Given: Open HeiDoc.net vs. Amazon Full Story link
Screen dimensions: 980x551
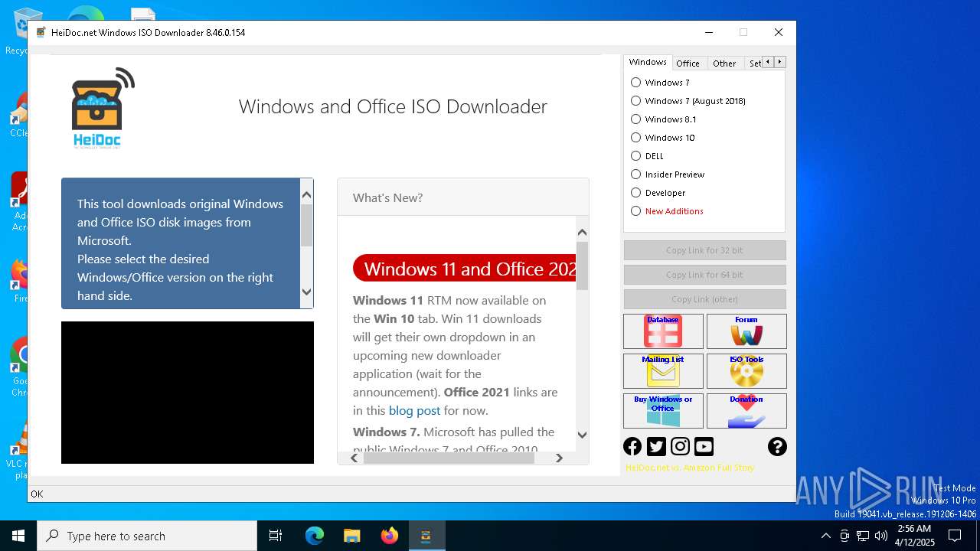Looking at the screenshot, I should point(690,468).
